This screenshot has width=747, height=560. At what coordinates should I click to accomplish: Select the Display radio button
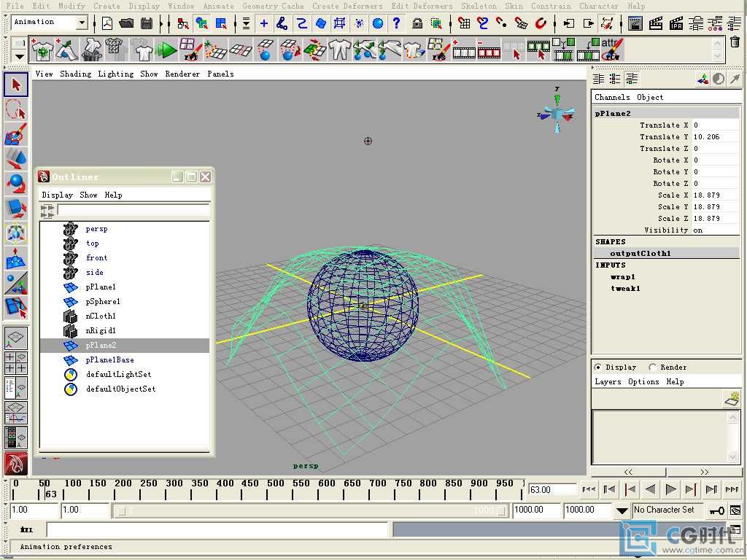[598, 367]
